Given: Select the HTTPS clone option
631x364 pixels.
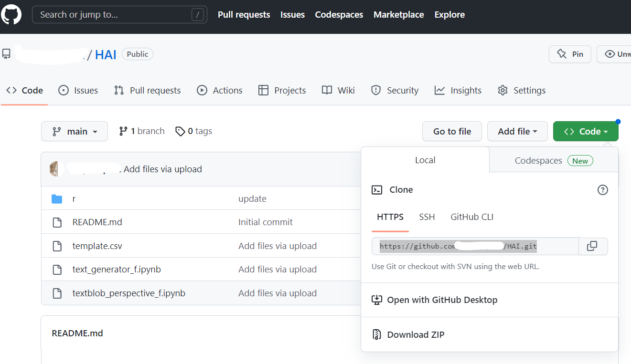Looking at the screenshot, I should (x=390, y=217).
